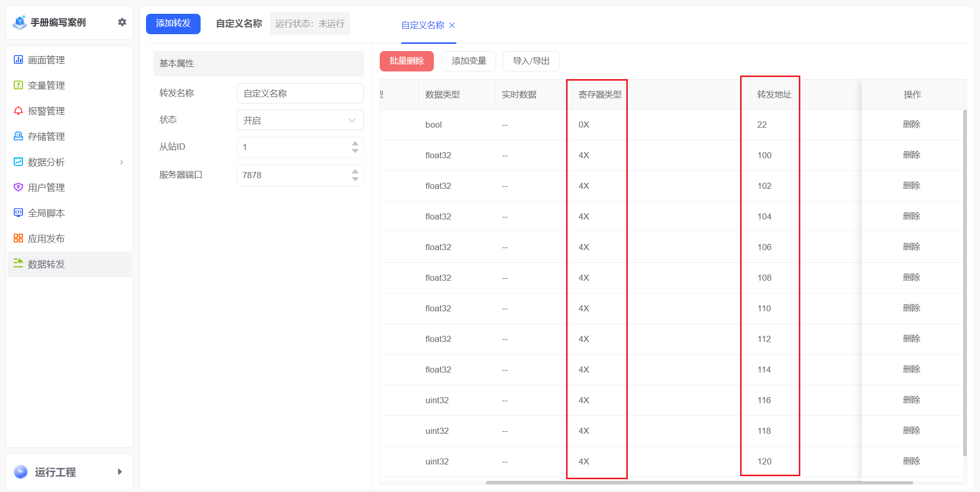Image resolution: width=980 pixels, height=492 pixels.
Task: Expand the 运行工程 arrow at bottom
Action: [x=120, y=472]
